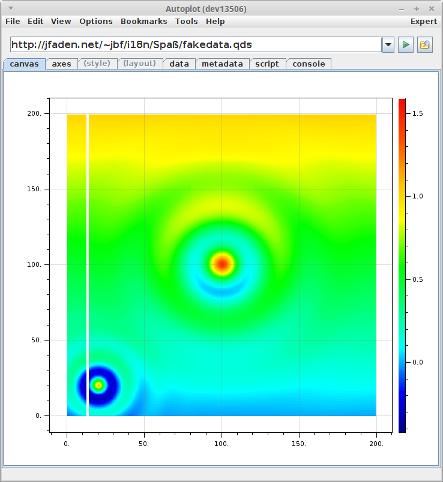This screenshot has height=482, width=443.
Task: Switch to the script tab
Action: click(267, 64)
